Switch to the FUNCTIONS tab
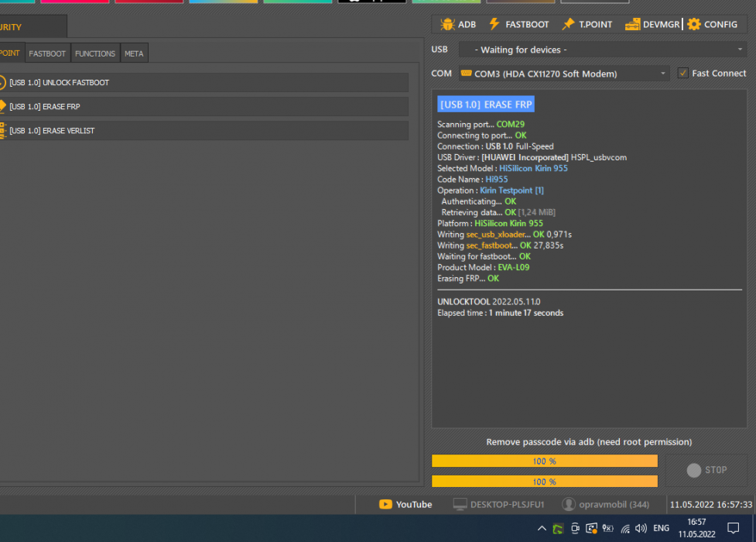Screen dimensions: 756x542 pyautogui.click(x=95, y=53)
